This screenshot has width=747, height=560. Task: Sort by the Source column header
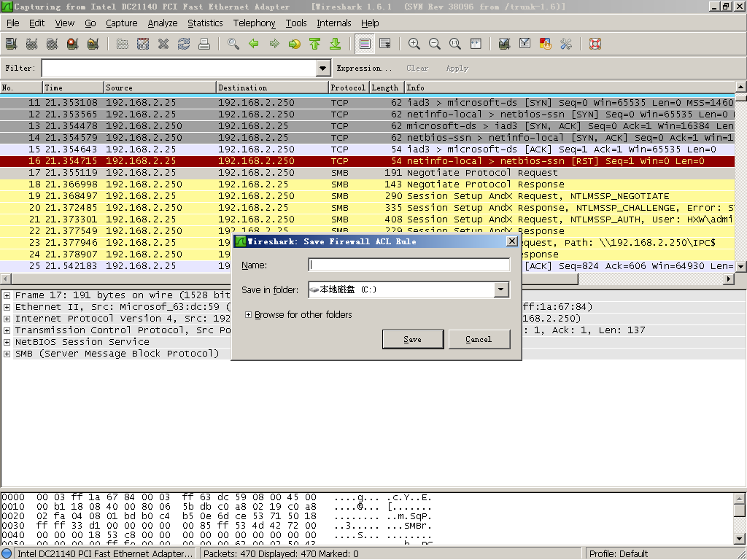[160, 87]
